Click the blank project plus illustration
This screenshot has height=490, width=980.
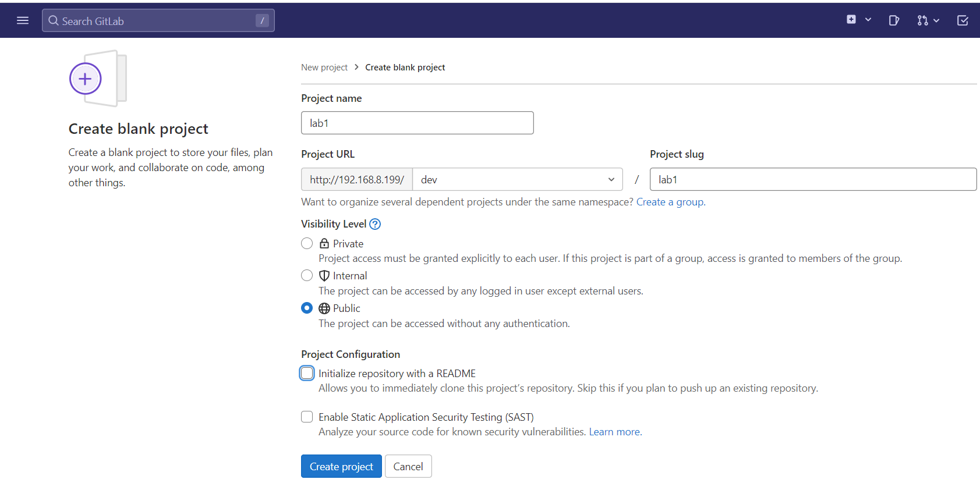coord(86,79)
